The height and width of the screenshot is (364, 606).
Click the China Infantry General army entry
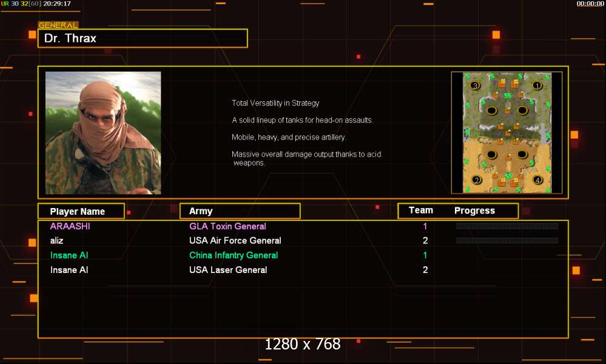234,255
